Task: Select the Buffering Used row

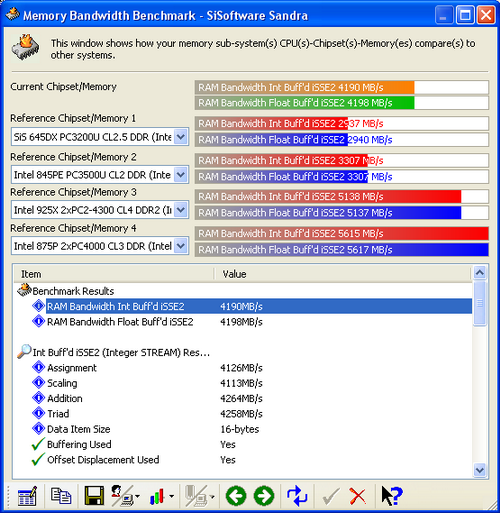Action: click(243, 444)
